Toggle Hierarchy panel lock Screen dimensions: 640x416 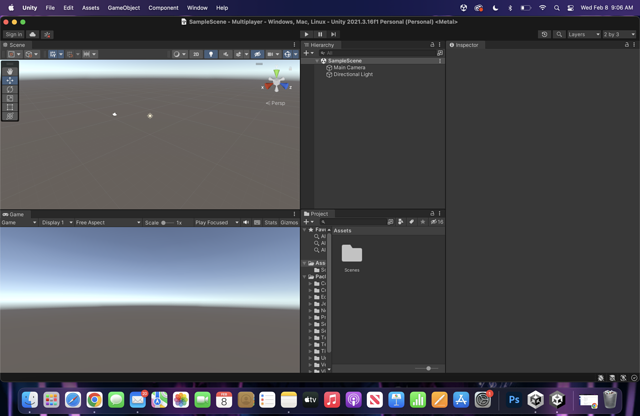[x=432, y=44]
